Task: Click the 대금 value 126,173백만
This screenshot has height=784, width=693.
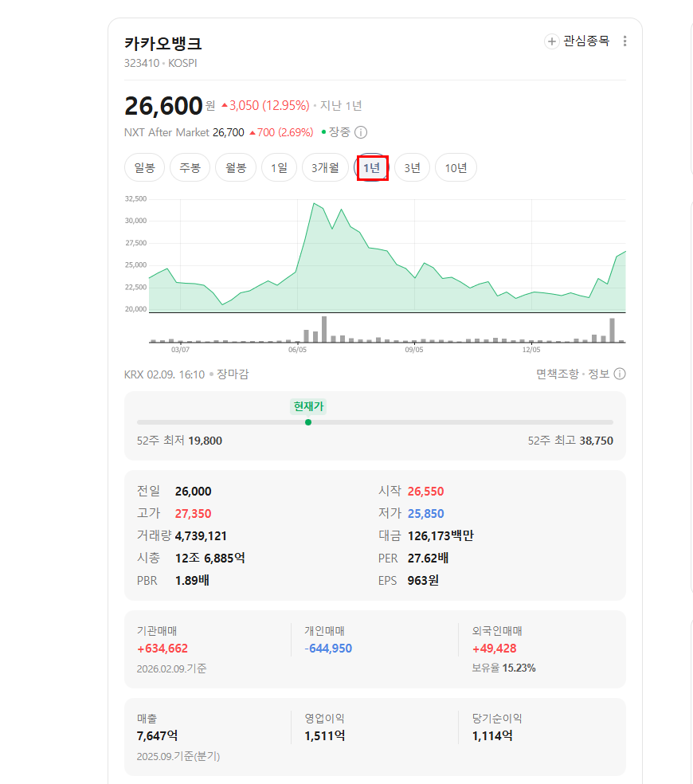Action: 440,536
